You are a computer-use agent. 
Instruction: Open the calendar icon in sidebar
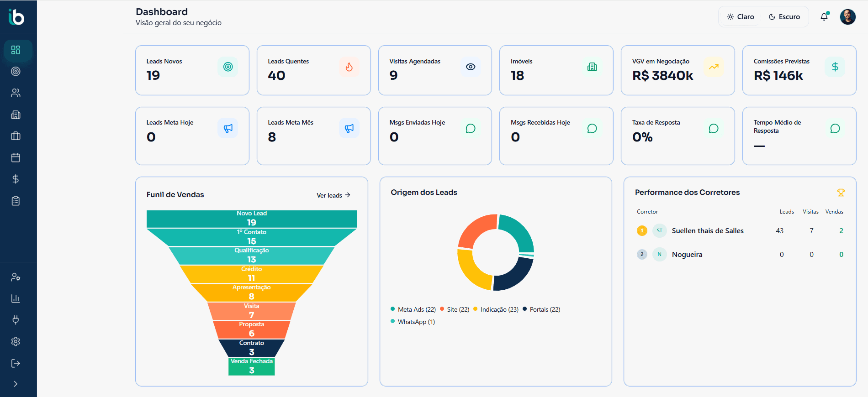(16, 157)
